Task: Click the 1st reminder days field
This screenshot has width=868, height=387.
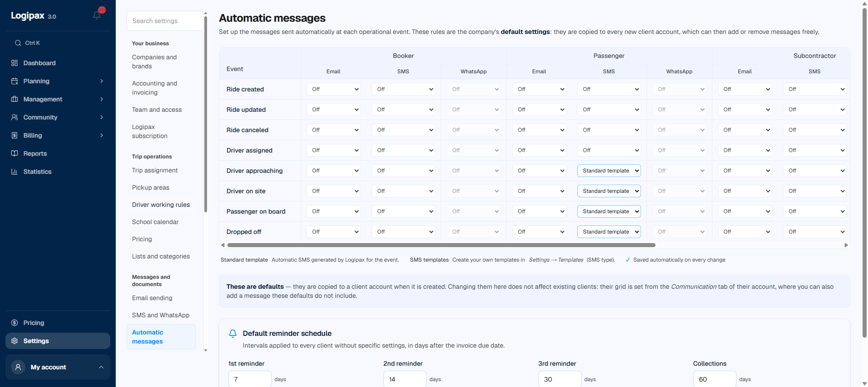Action: (x=250, y=379)
